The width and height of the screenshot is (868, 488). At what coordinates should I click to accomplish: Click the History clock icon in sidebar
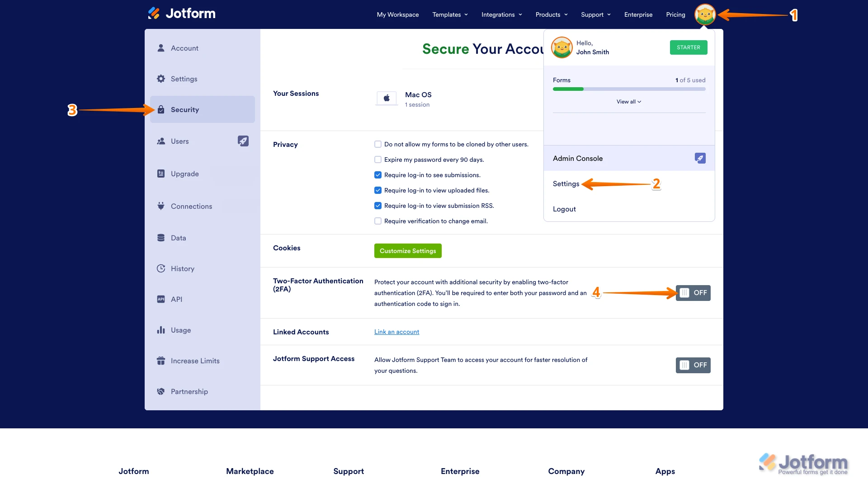point(160,268)
